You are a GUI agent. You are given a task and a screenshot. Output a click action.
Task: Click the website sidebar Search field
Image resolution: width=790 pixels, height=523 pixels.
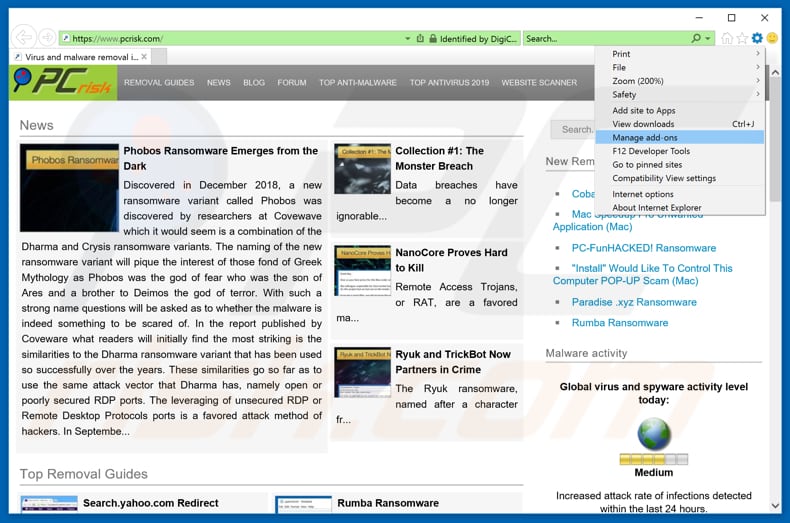(573, 129)
